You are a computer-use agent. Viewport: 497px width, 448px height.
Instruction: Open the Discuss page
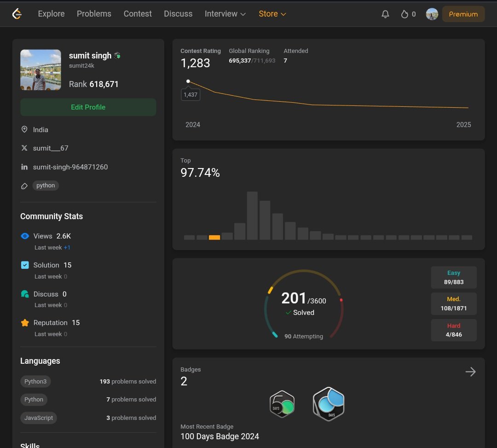tap(178, 14)
